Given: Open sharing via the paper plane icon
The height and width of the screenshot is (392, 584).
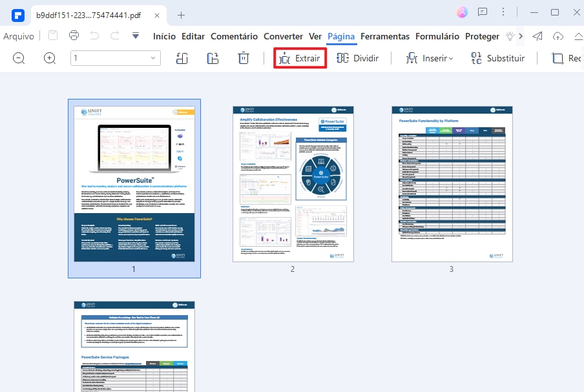Looking at the screenshot, I should point(537,36).
